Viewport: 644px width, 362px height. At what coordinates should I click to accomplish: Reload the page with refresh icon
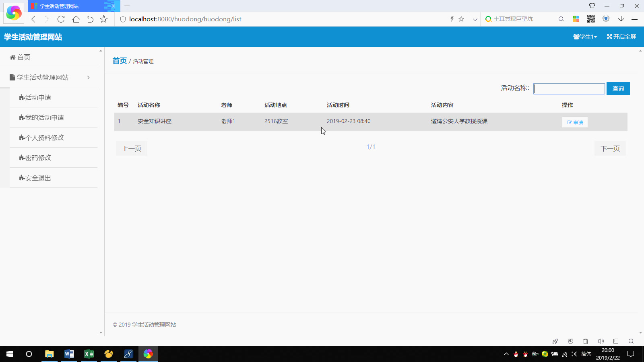click(61, 19)
